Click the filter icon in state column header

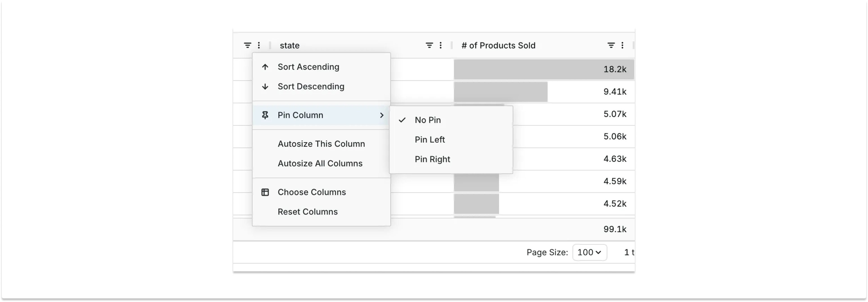click(429, 45)
